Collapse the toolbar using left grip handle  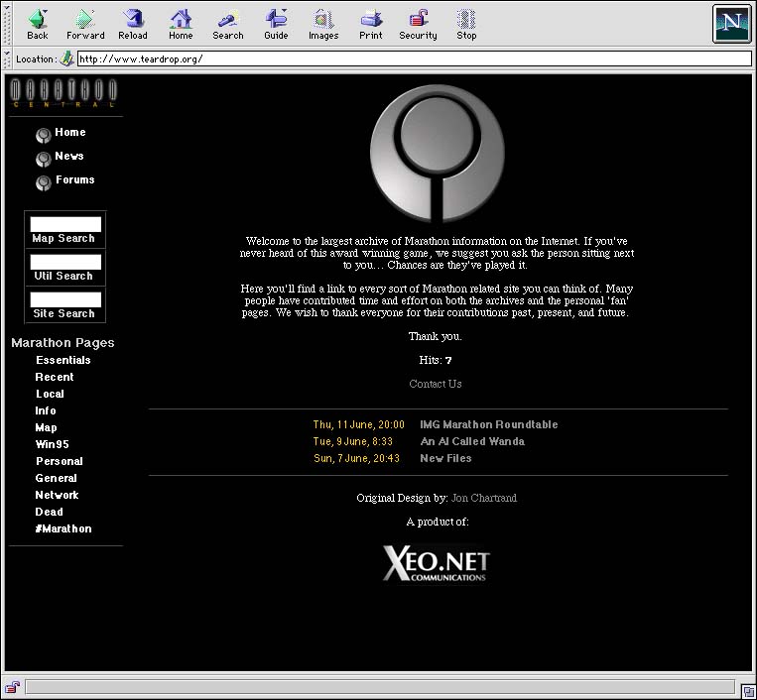(7, 24)
